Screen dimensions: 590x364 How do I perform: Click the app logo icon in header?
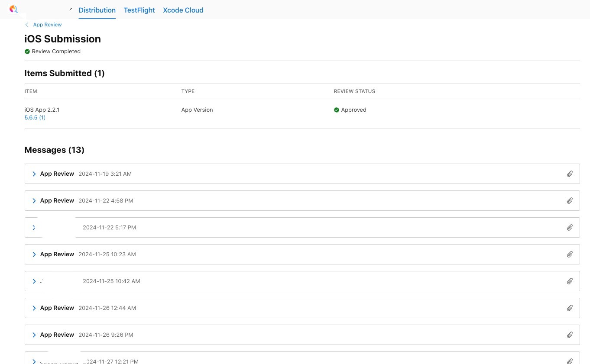pyautogui.click(x=13, y=9)
